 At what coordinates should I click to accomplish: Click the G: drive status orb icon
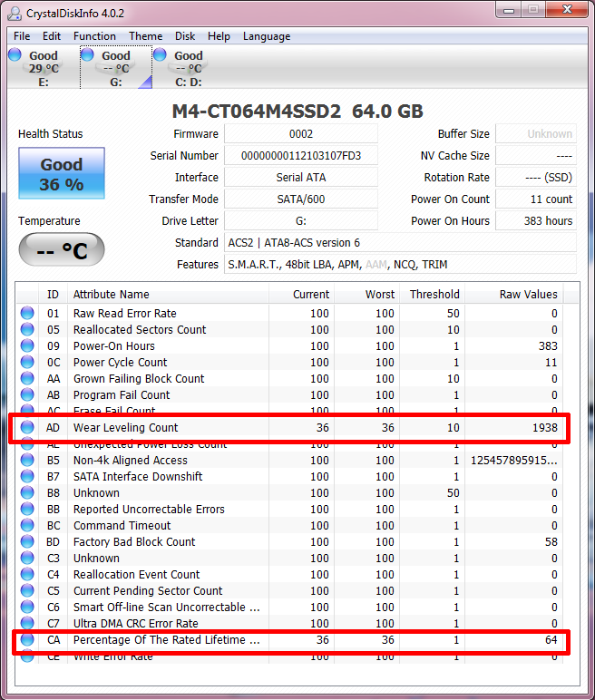coord(87,54)
